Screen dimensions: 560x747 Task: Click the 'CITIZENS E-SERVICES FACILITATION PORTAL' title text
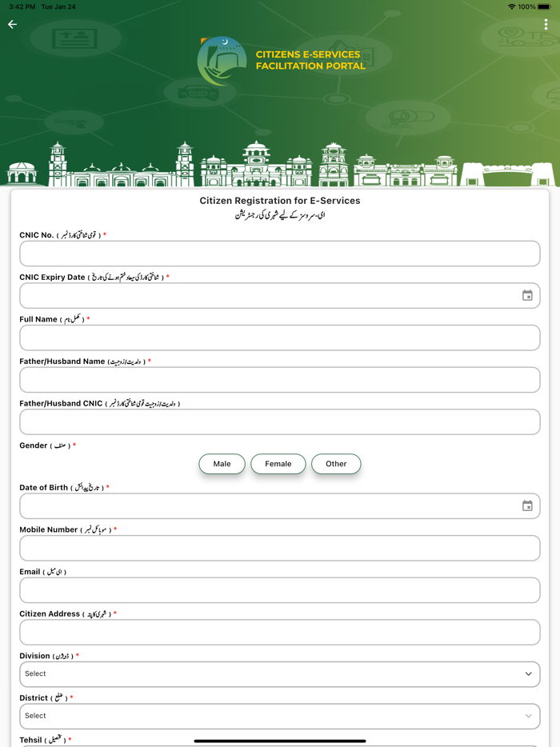click(x=310, y=60)
